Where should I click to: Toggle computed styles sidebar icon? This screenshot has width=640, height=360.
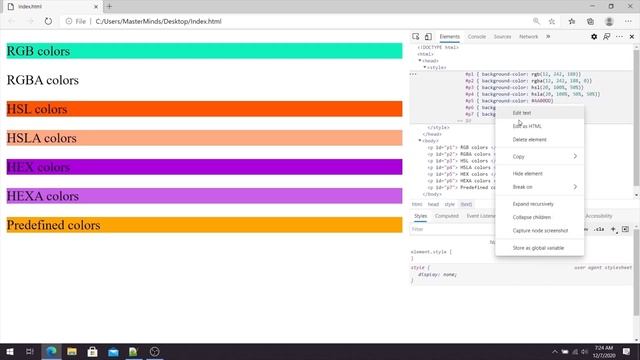625,229
